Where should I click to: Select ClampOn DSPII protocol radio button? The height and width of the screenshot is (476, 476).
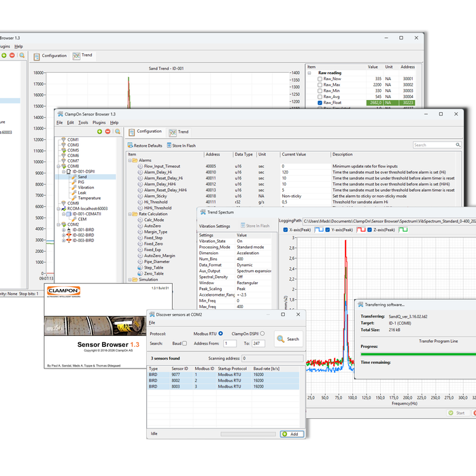[262, 333]
